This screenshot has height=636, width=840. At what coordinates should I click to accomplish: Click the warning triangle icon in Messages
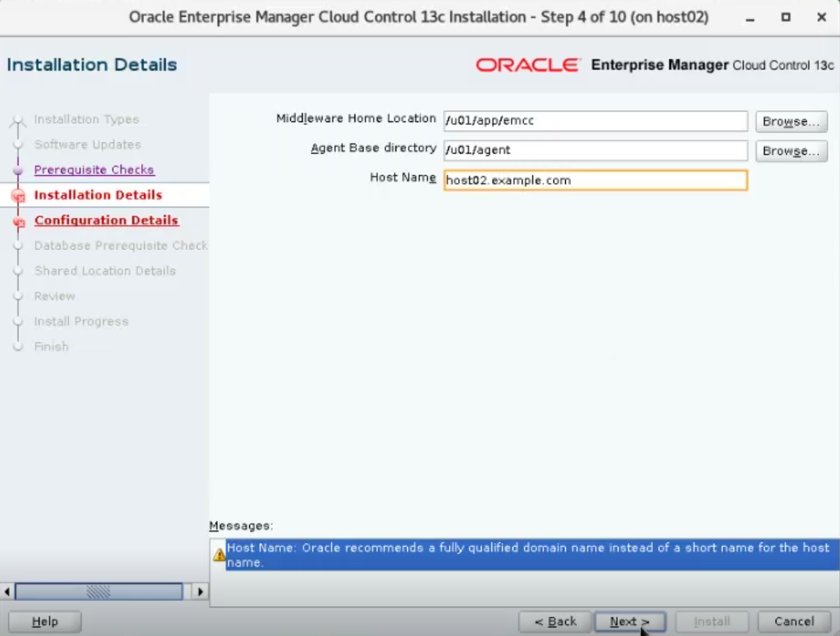pos(219,555)
